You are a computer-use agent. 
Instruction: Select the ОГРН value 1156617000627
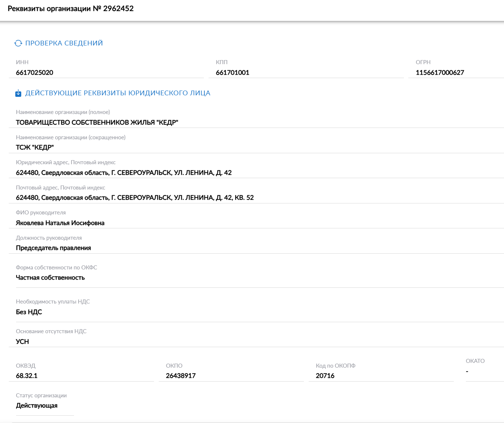pyautogui.click(x=440, y=73)
